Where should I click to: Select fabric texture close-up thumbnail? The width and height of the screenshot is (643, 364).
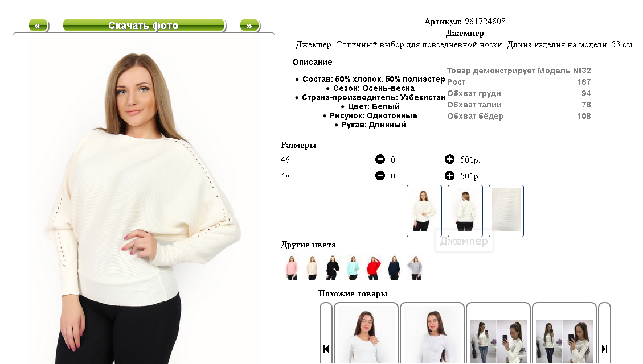coord(506,211)
